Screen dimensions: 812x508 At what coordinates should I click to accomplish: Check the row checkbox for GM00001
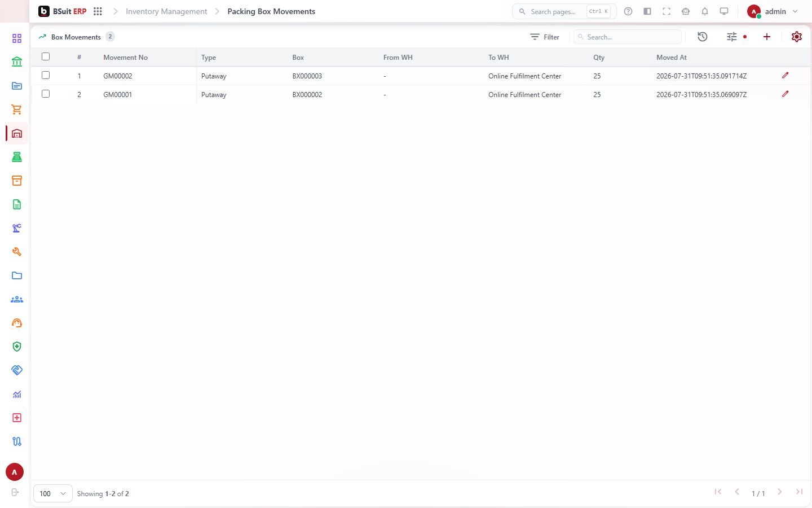click(x=46, y=94)
